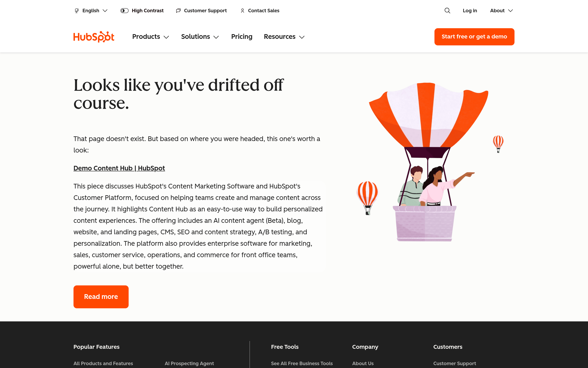Expand the Solutions menu chevron
The height and width of the screenshot is (368, 588).
pyautogui.click(x=216, y=37)
